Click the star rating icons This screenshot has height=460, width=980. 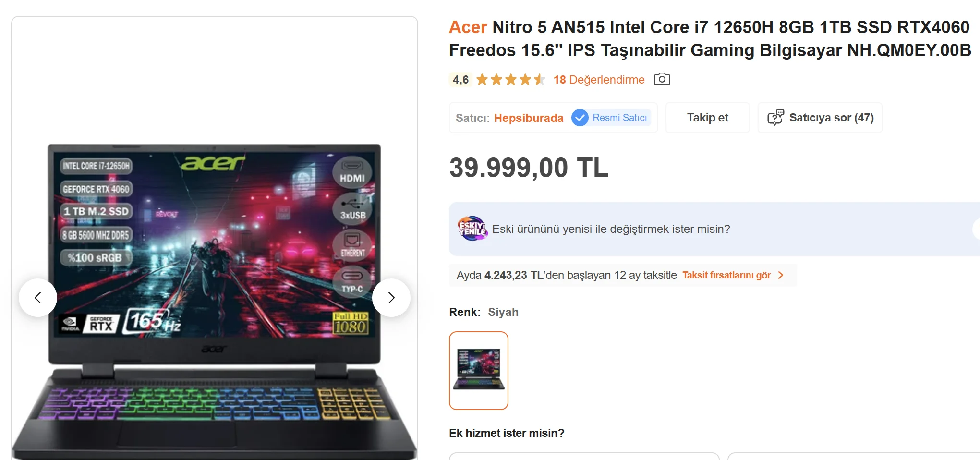point(511,80)
